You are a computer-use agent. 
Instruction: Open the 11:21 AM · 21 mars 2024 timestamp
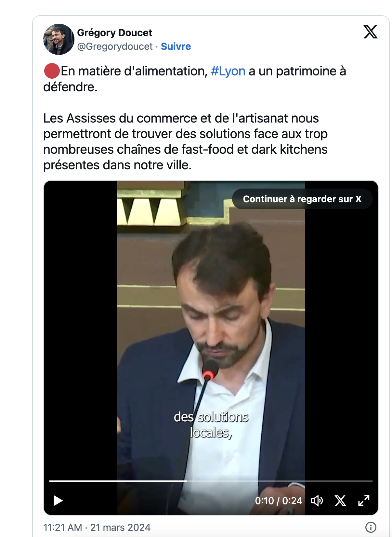click(97, 527)
